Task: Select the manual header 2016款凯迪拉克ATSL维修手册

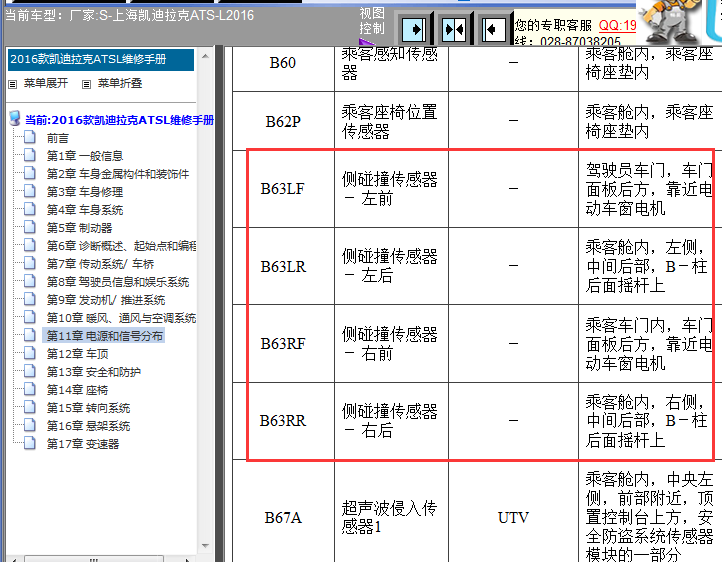Action: pyautogui.click(x=101, y=59)
